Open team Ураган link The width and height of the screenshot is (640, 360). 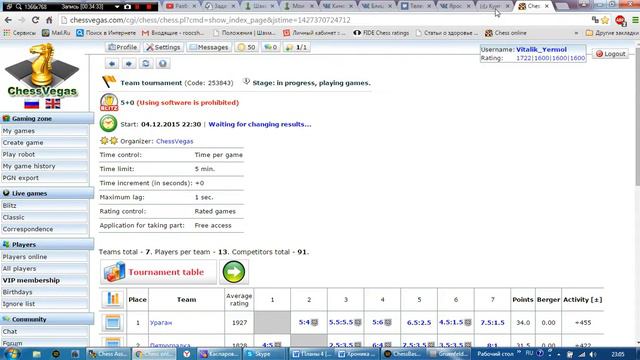pyautogui.click(x=161, y=323)
